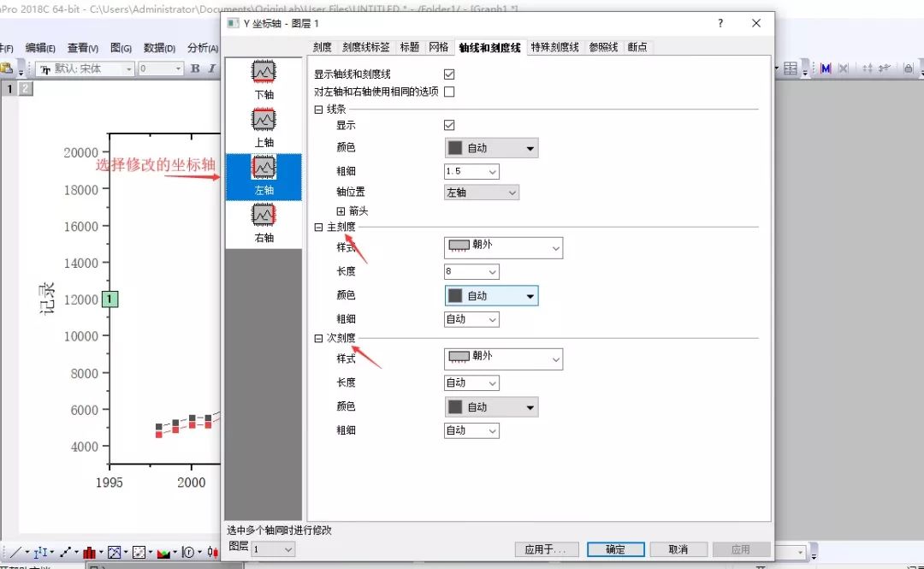Click the 确定 button

pyautogui.click(x=616, y=549)
